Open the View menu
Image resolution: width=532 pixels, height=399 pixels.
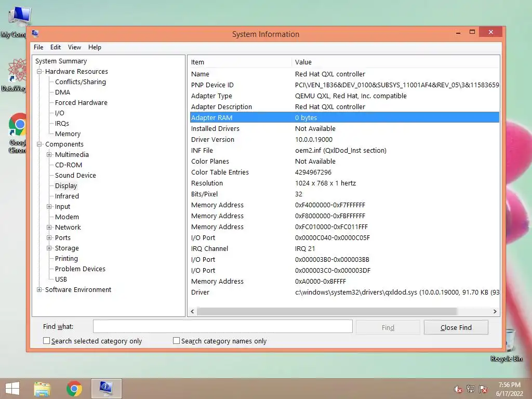pyautogui.click(x=74, y=47)
